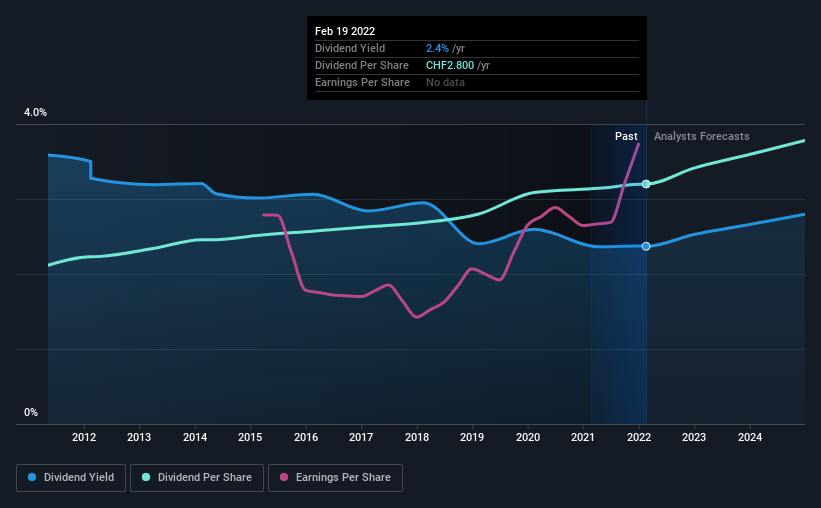
Task: Click the blue data point marker at 2022
Action: tap(646, 246)
